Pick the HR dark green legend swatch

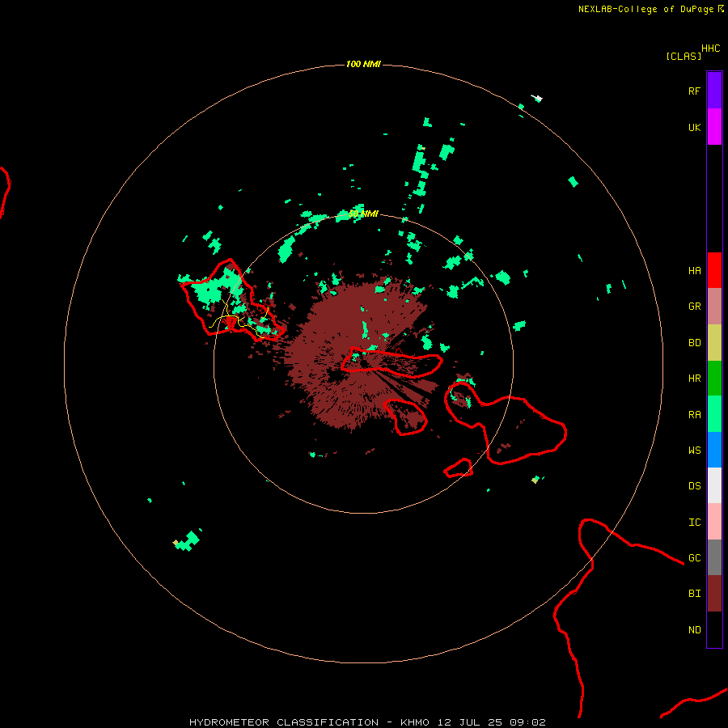pos(714,379)
